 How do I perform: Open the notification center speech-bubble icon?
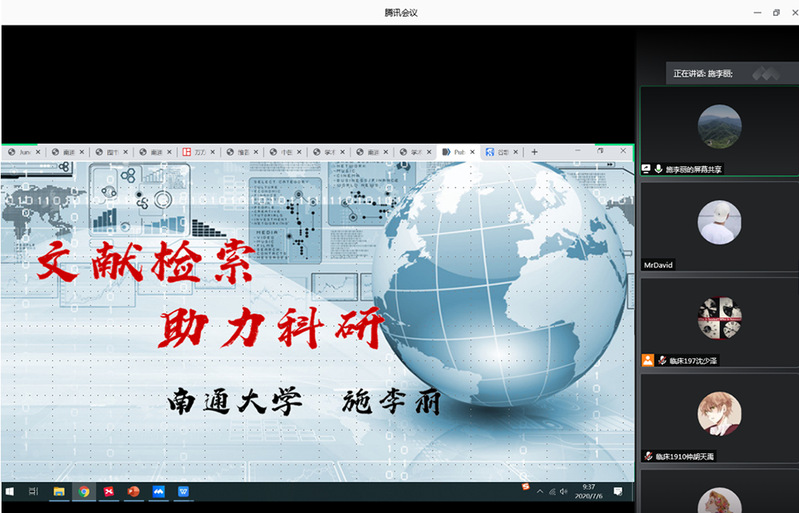click(618, 491)
